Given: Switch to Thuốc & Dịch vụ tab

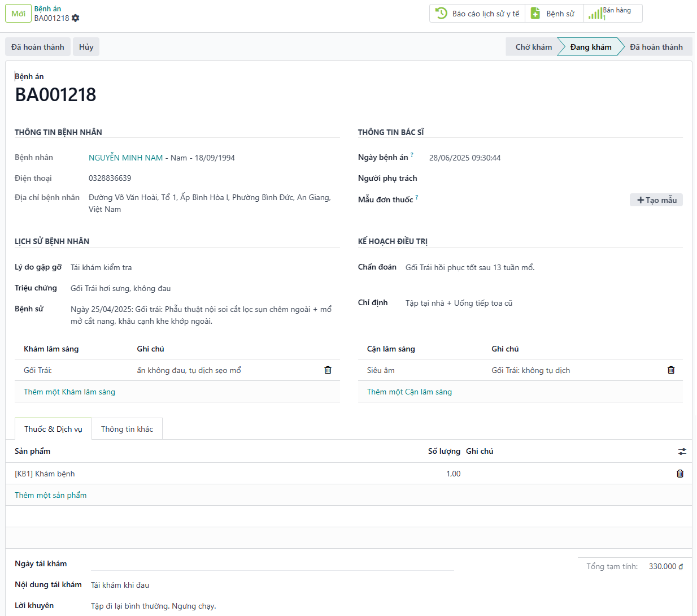Looking at the screenshot, I should click(x=53, y=429).
